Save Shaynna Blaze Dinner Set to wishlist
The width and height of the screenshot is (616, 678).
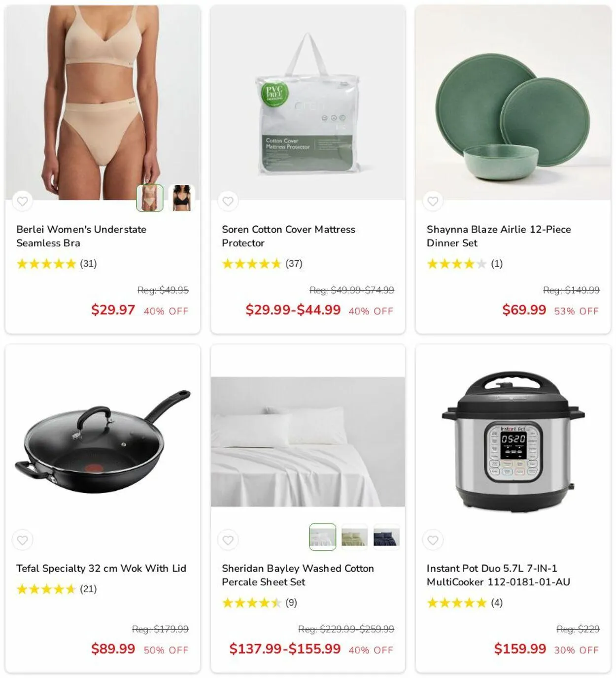click(433, 201)
